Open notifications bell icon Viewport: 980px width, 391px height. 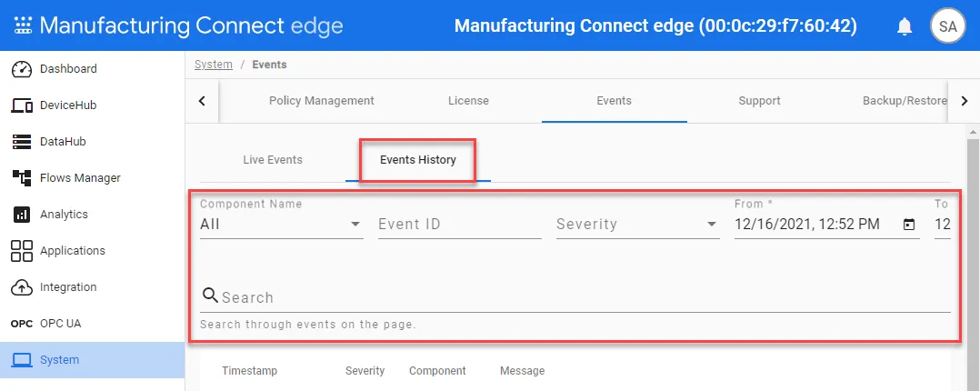905,26
